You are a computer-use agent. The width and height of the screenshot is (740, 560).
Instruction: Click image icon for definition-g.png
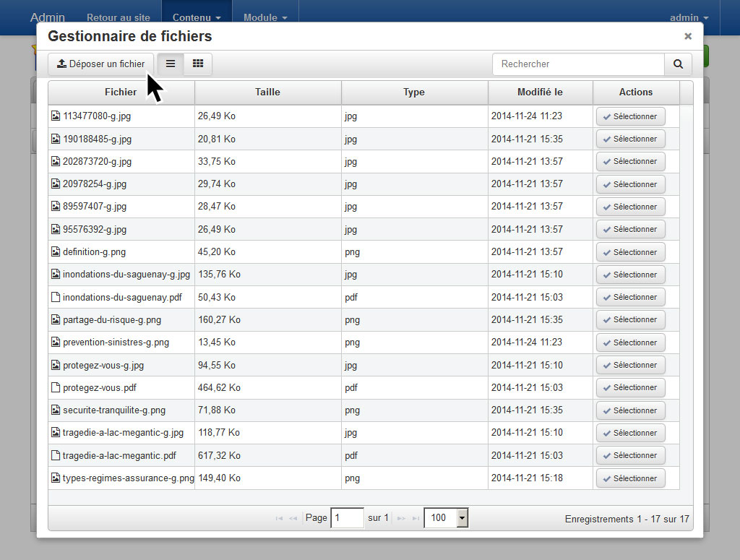pos(56,251)
